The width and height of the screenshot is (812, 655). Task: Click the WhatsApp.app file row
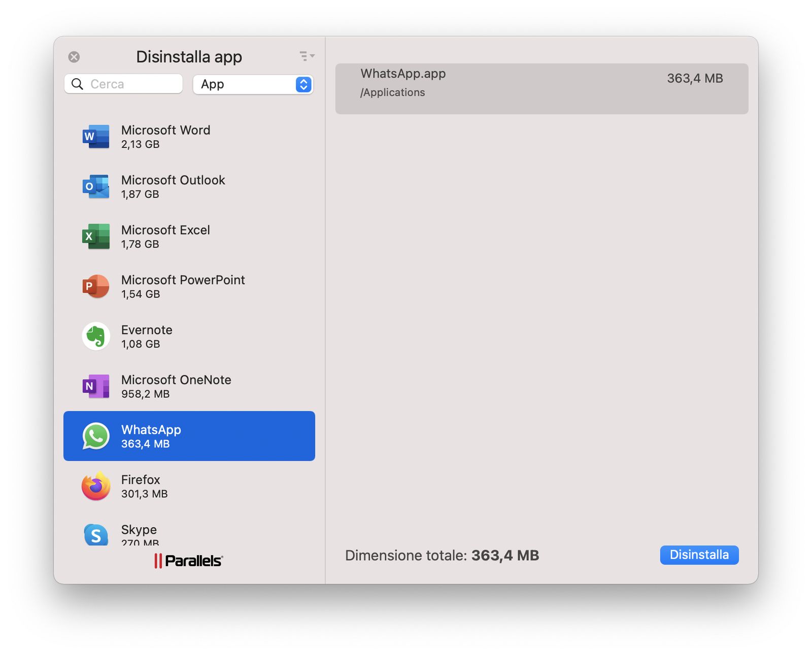click(542, 89)
